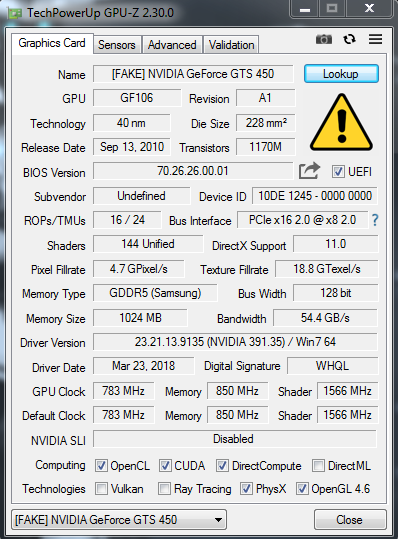The height and width of the screenshot is (539, 398).
Task: Toggle the UEFI checkbox
Action: coord(338,171)
